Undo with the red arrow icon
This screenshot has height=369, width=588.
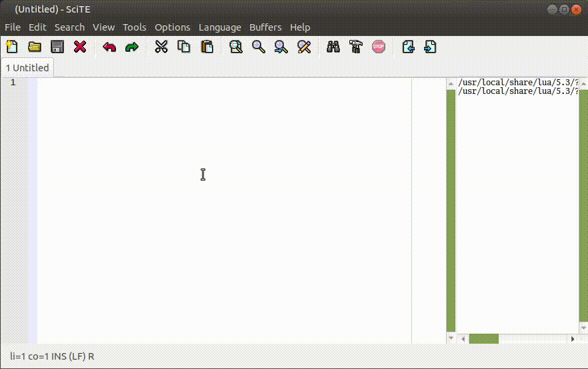pos(109,47)
